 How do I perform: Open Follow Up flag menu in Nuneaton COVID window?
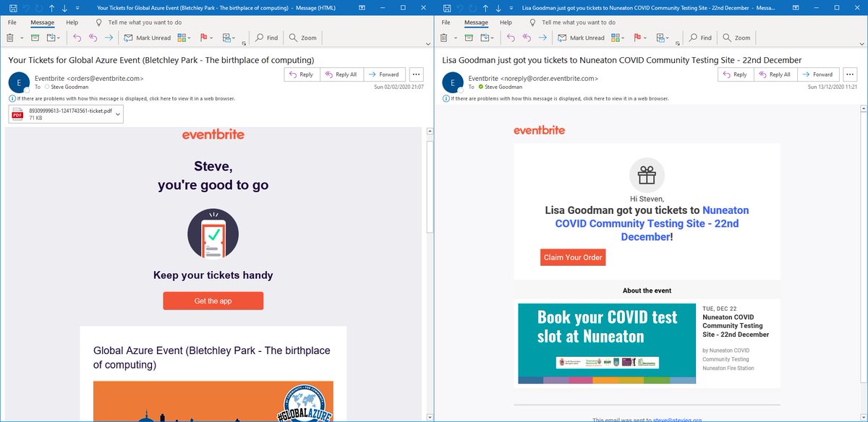pyautogui.click(x=642, y=38)
